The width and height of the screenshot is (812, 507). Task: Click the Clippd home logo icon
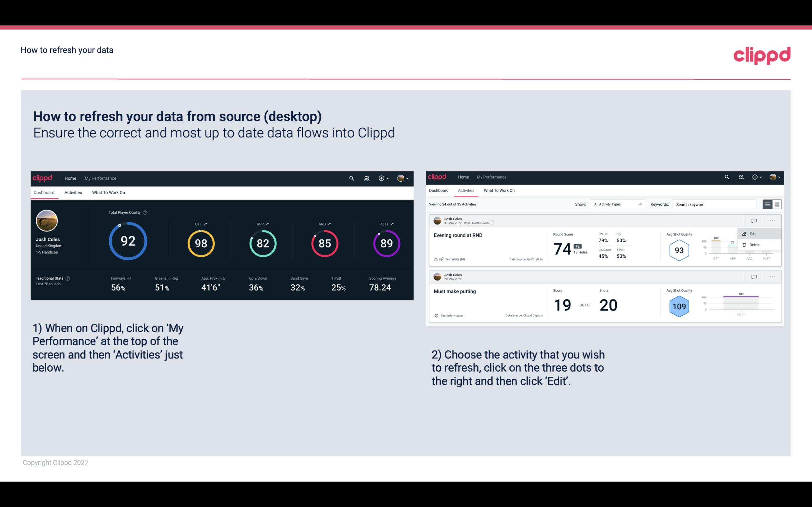[x=43, y=178]
